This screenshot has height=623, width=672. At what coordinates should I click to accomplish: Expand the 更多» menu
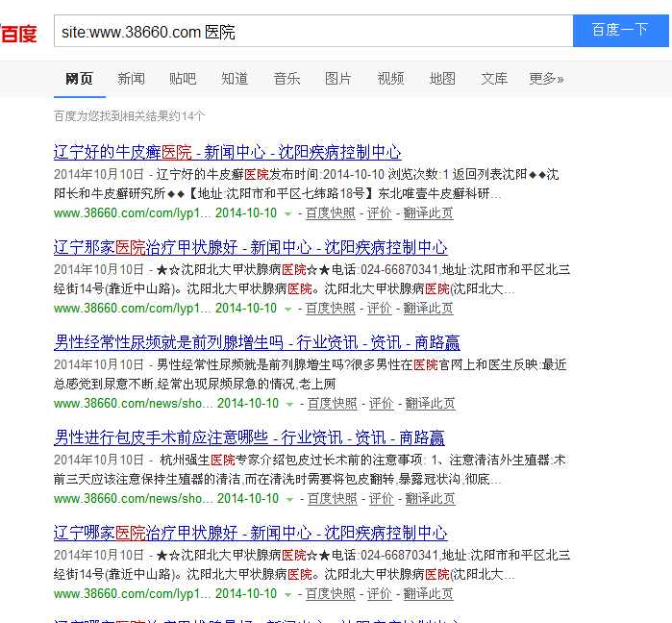point(546,79)
